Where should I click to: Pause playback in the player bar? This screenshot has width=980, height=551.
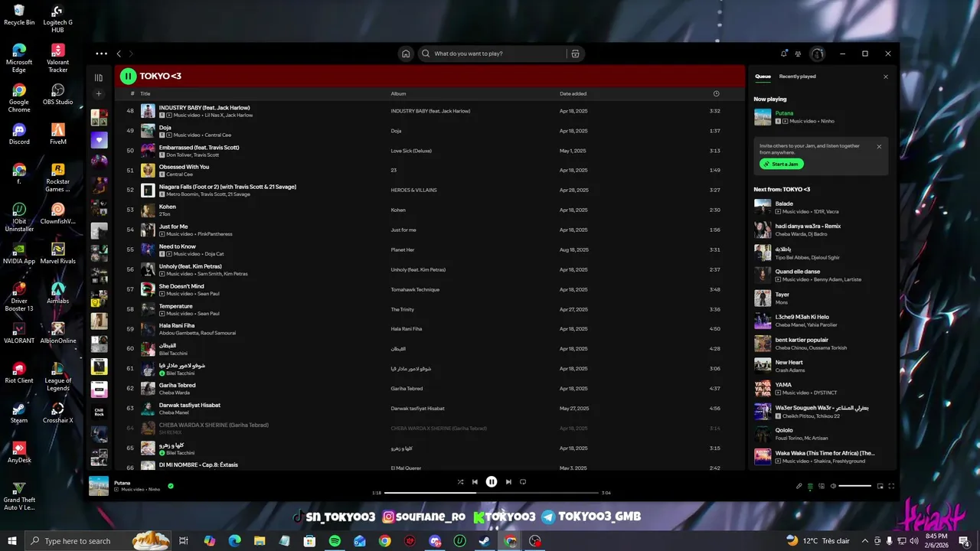click(492, 482)
